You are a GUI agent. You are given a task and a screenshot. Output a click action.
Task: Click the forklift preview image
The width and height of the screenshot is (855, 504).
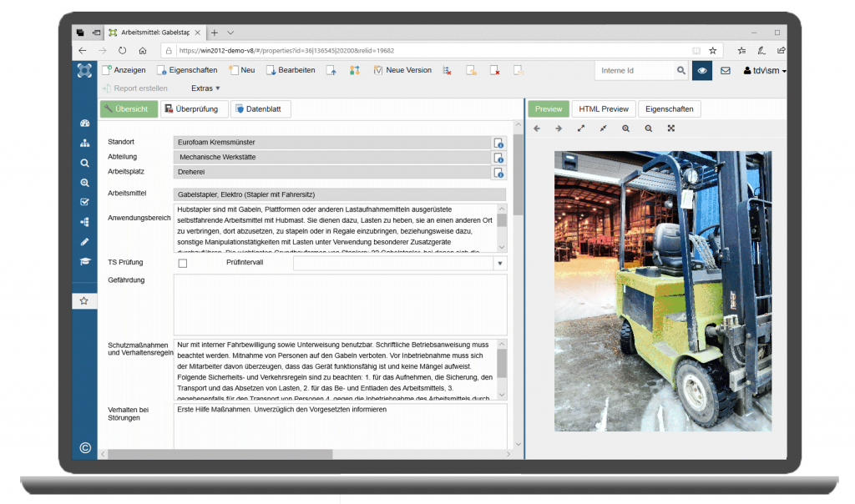point(663,291)
